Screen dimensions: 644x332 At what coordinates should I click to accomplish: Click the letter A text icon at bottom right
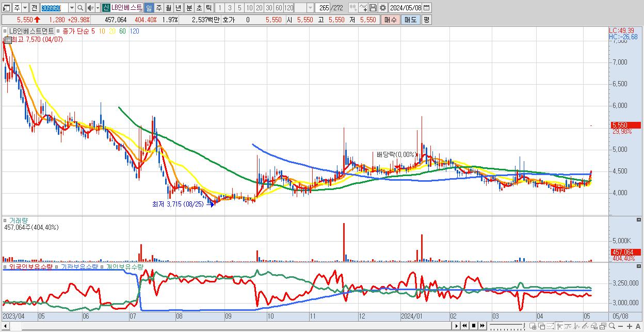tap(638, 326)
